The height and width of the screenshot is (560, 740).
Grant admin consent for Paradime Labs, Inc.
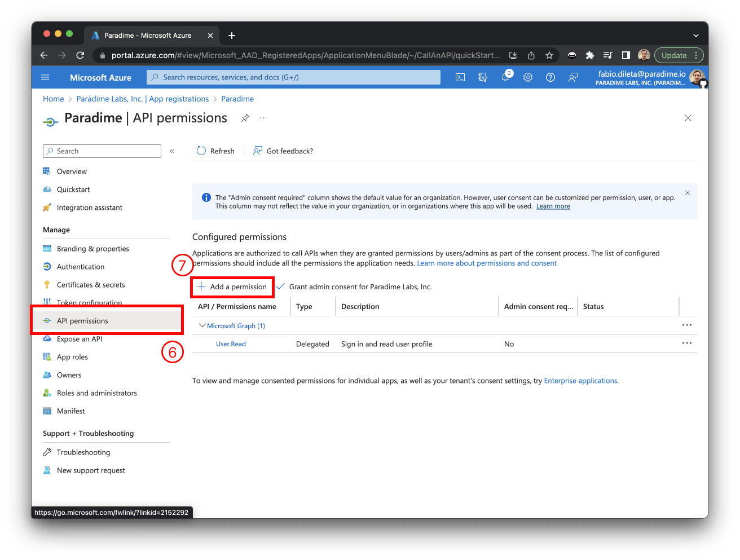point(354,287)
